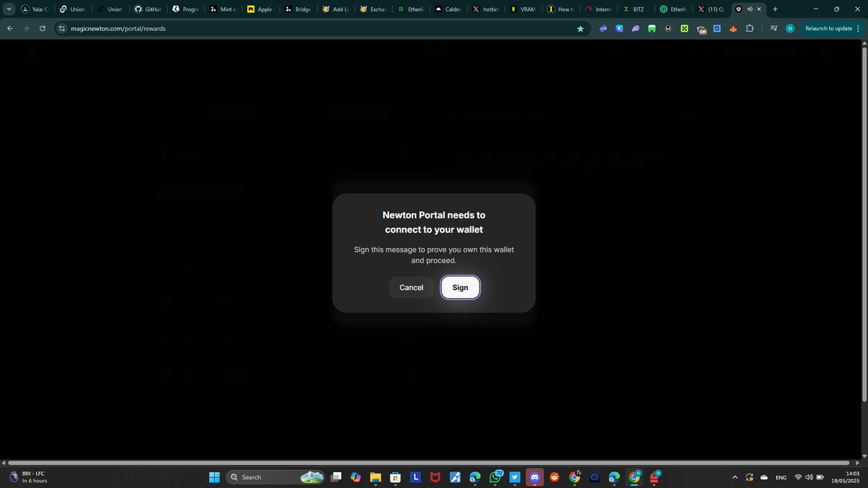Launch Discord from the taskbar
This screenshot has height=488, width=868.
[x=534, y=477]
